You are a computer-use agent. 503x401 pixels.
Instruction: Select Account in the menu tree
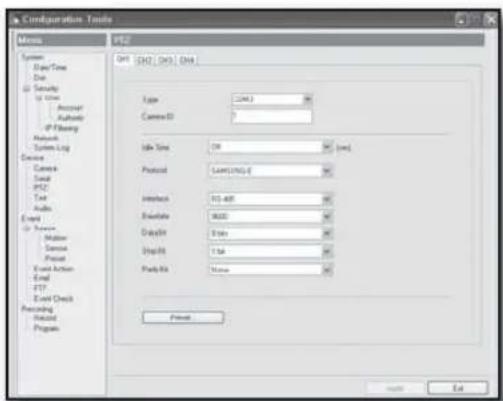pos(70,108)
